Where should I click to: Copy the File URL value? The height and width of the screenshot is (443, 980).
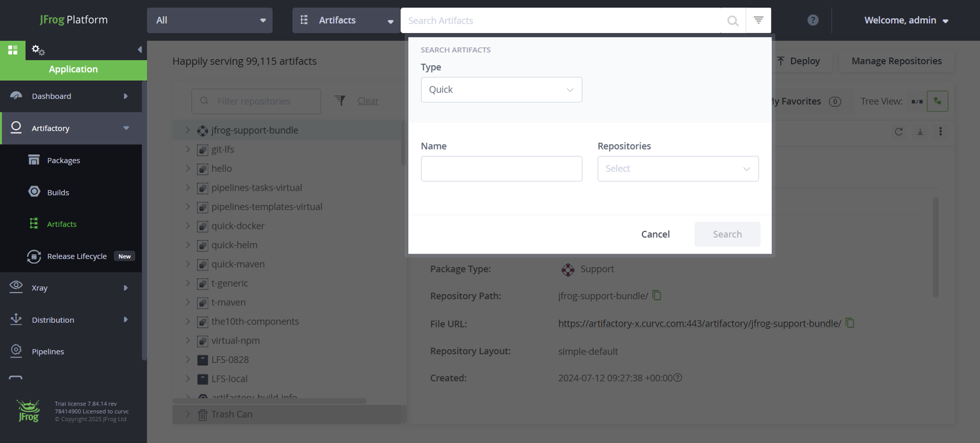coord(850,323)
